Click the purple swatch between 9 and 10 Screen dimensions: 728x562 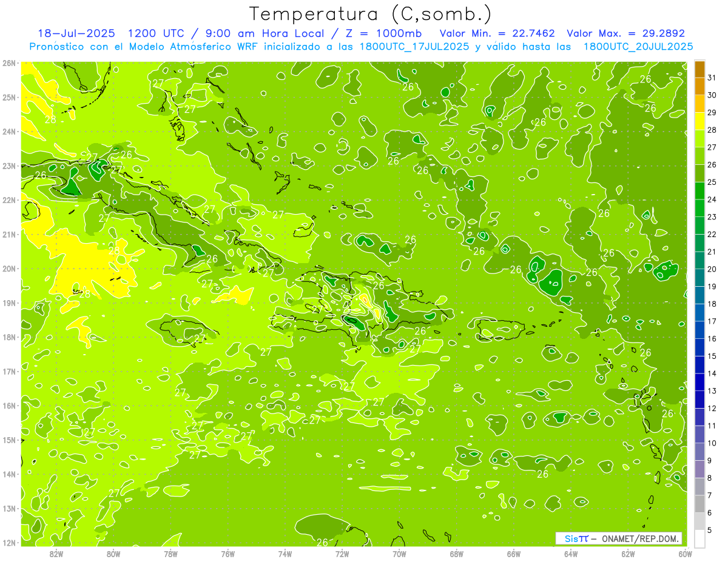pyautogui.click(x=699, y=452)
